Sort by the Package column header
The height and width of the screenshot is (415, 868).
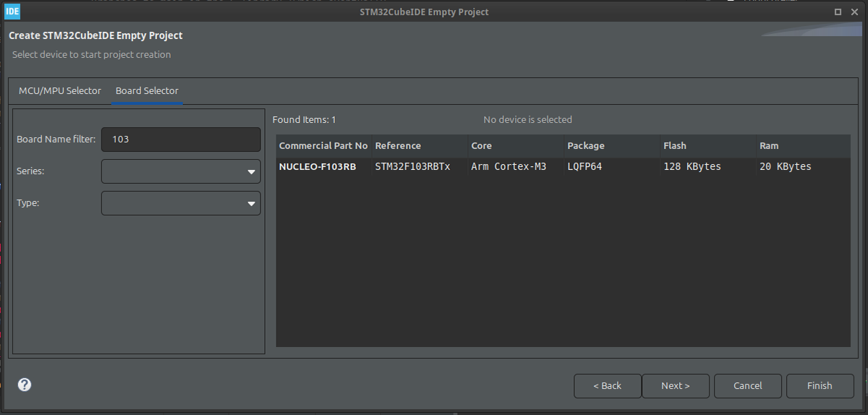pos(612,145)
